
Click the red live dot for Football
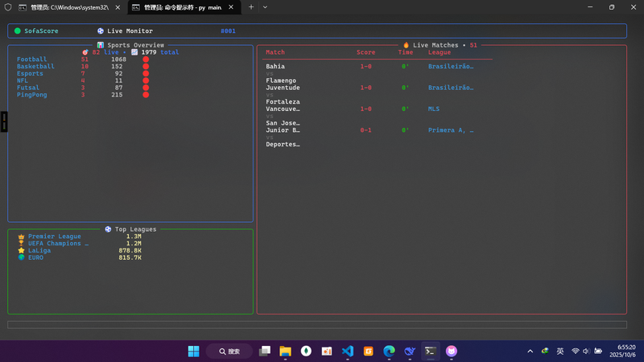(146, 59)
